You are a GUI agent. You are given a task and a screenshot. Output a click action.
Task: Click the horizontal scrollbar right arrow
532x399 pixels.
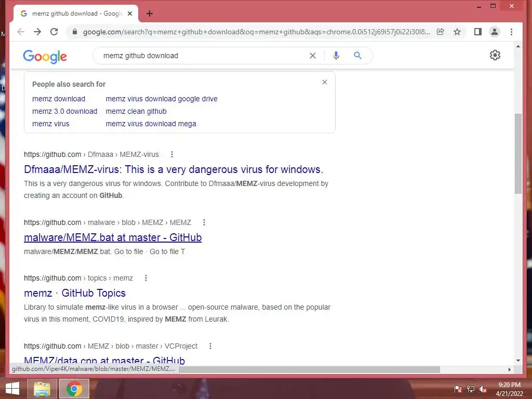(x=509, y=369)
